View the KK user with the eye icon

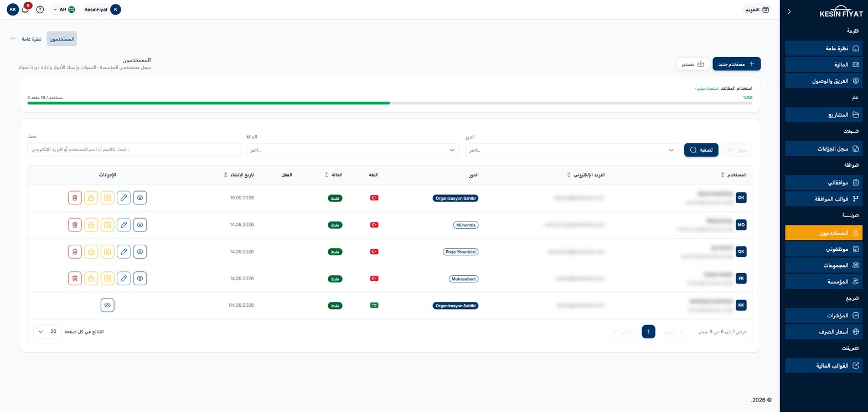coord(107,305)
